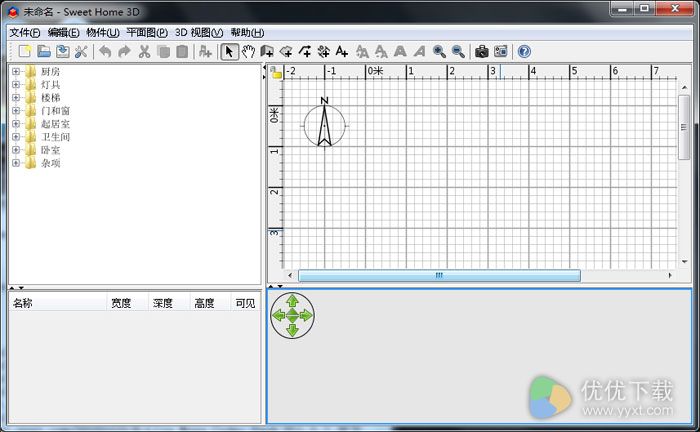Open preferences with the tools icon
The image size is (700, 432).
click(x=81, y=52)
